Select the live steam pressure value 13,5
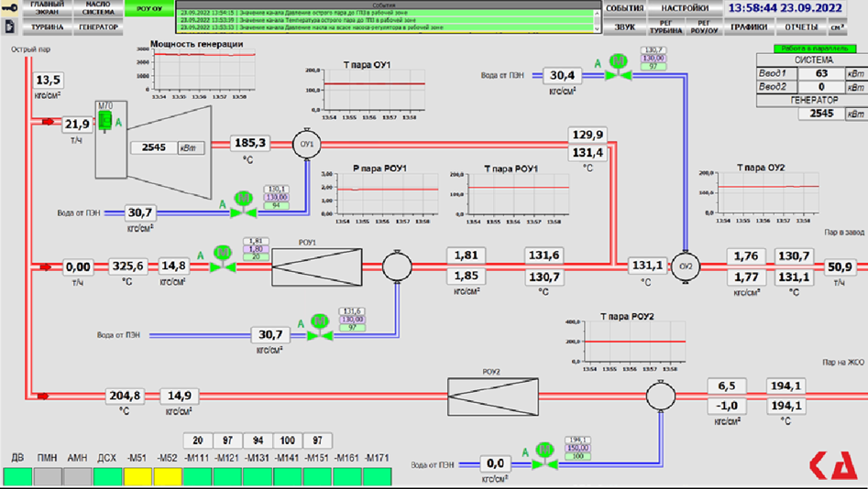 click(49, 81)
